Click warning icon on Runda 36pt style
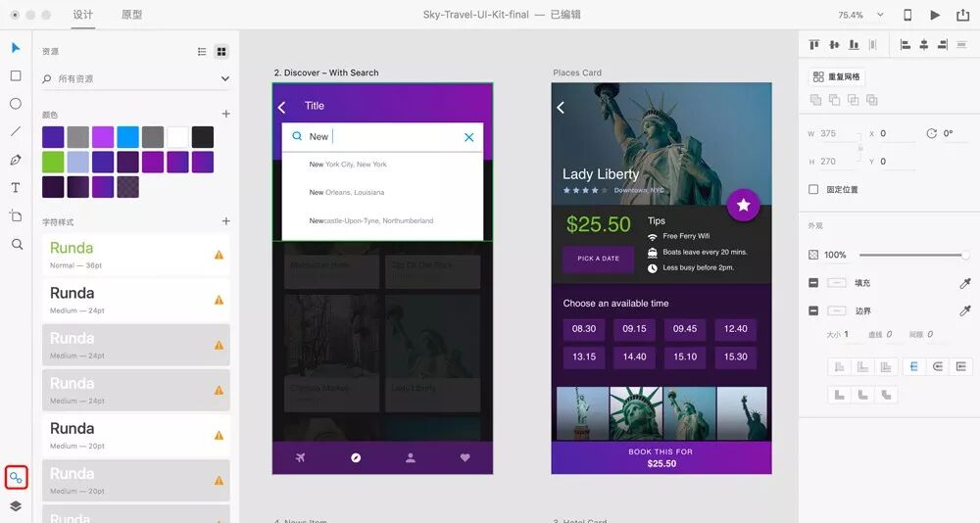This screenshot has height=523, width=980. click(x=219, y=255)
